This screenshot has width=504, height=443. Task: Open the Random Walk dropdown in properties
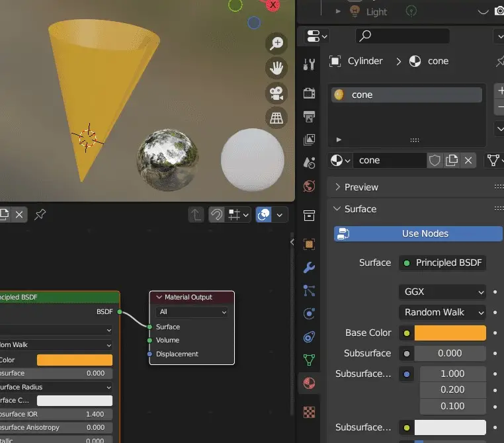point(442,312)
